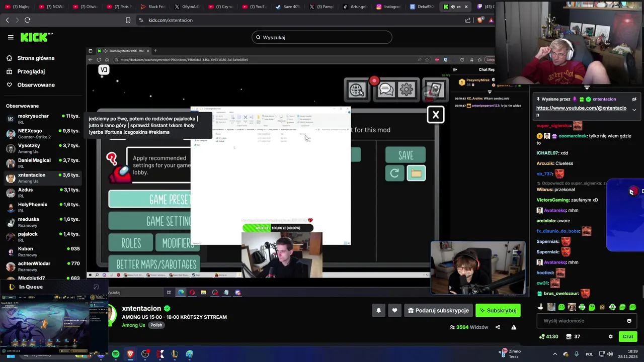Click xntentacion channel name below video
This screenshot has height=362, width=644.
coord(141,309)
